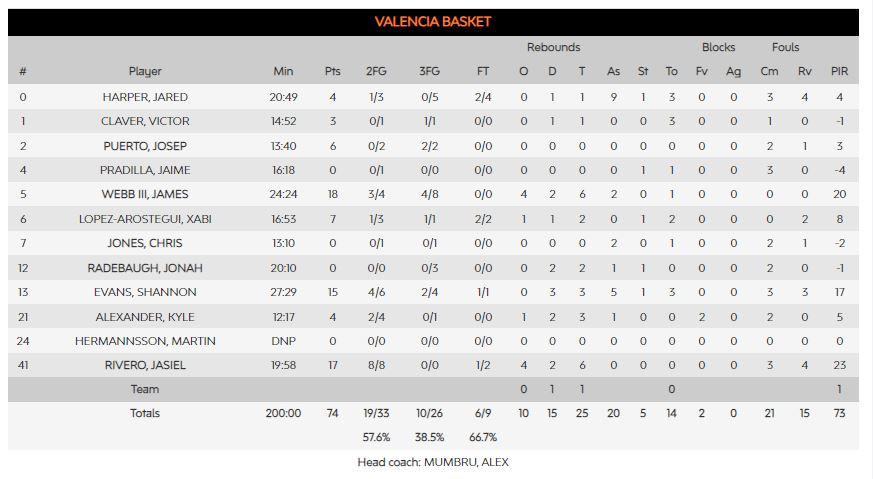Viewport: 873px width, 479px height.
Task: Click on Radebaugh, Jonah
Action: (x=145, y=268)
